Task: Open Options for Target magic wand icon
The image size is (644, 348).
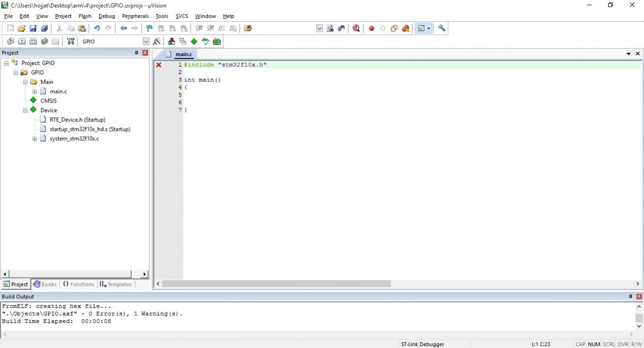Action: point(157,42)
